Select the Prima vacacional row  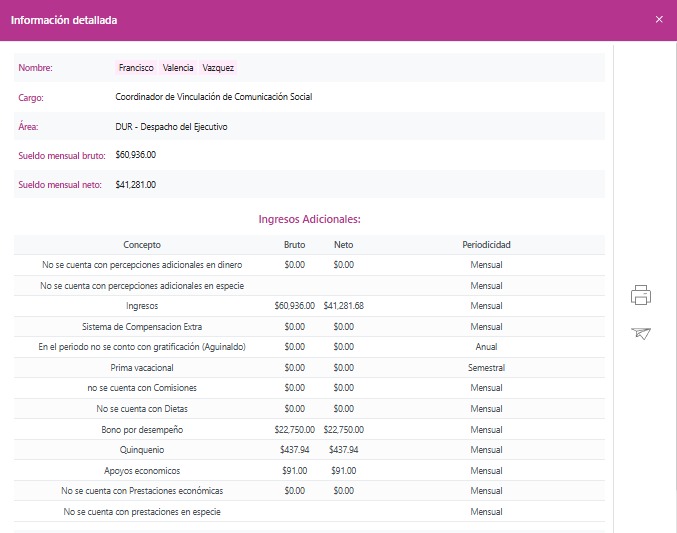tap(141, 368)
